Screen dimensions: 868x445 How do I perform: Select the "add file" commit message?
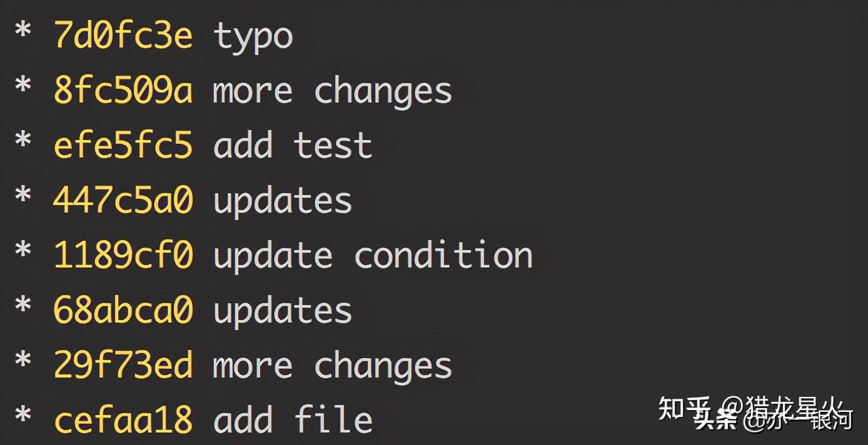(x=293, y=420)
